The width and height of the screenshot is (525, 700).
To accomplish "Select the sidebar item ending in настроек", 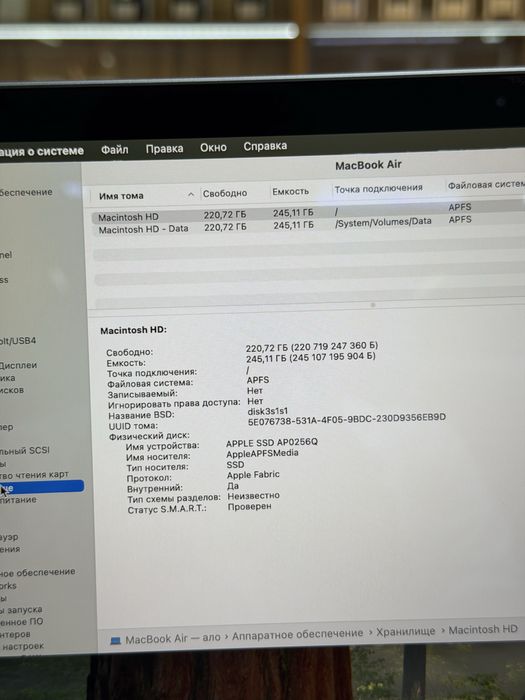I will 22,646.
